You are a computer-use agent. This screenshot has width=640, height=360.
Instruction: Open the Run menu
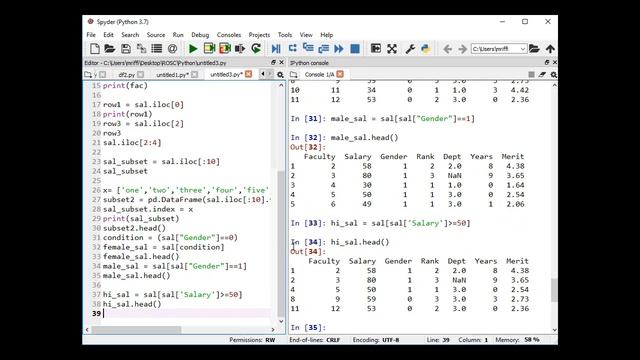[178, 35]
